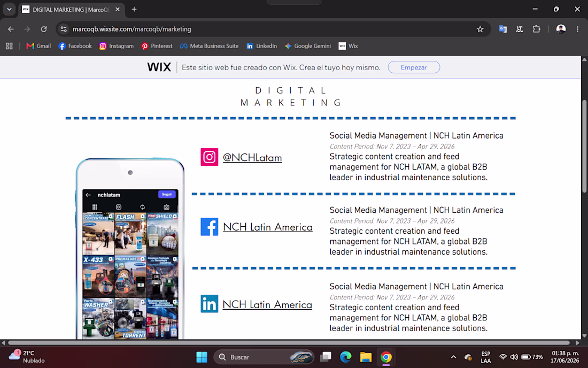Open the Gmail bookmark
Image resolution: width=588 pixels, height=368 pixels.
click(x=38, y=46)
